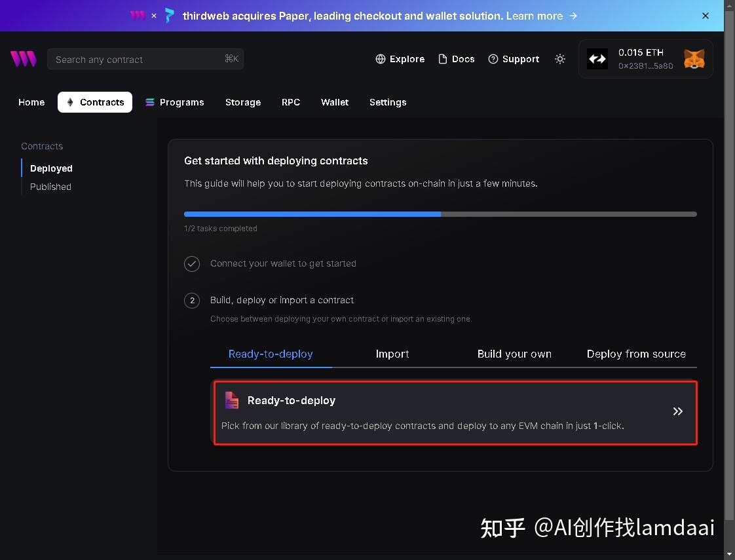Click the Programs stacked-bars icon

[x=150, y=102]
